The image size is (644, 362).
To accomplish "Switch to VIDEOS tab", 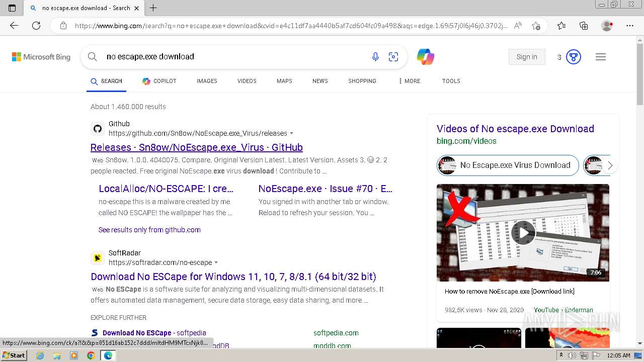I will (247, 81).
